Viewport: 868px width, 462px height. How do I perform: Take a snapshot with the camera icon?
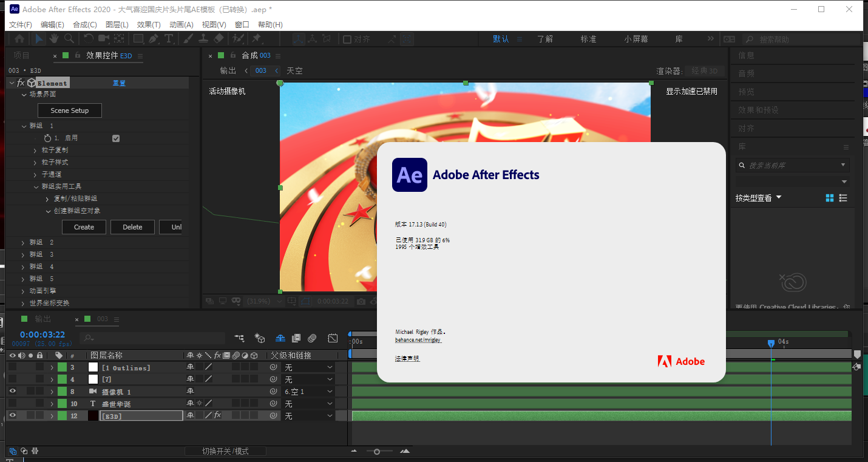point(361,301)
